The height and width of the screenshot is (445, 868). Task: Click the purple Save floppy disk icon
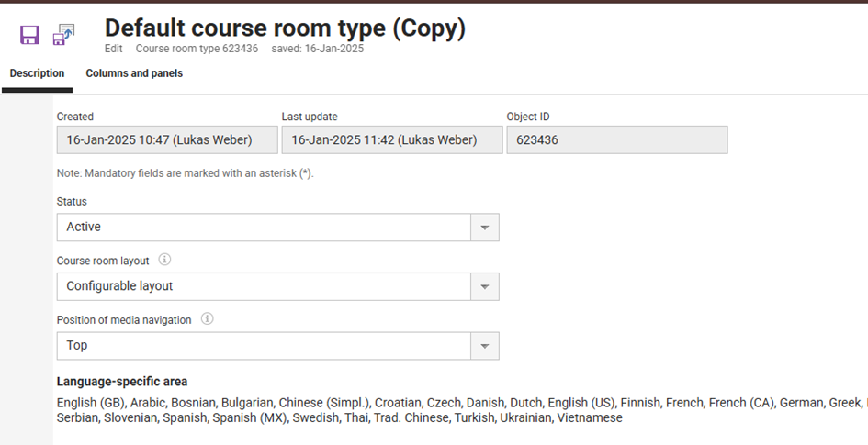click(x=29, y=35)
